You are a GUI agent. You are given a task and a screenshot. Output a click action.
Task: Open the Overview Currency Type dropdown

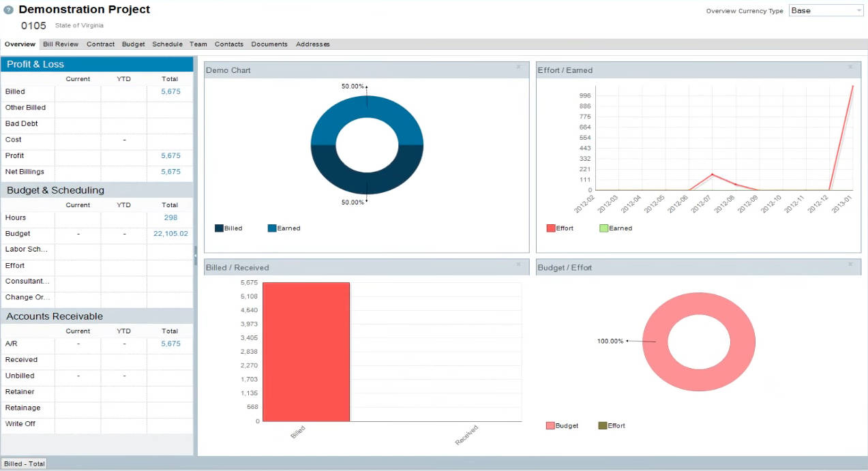826,11
